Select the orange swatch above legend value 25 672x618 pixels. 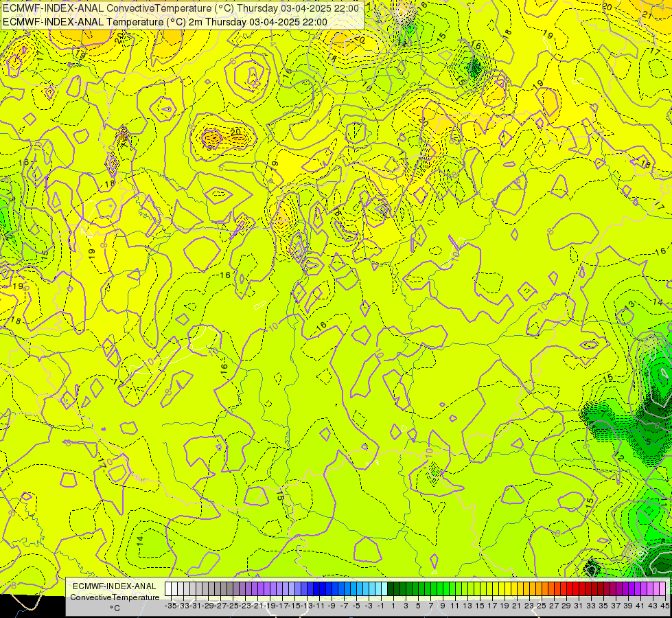click(x=538, y=589)
